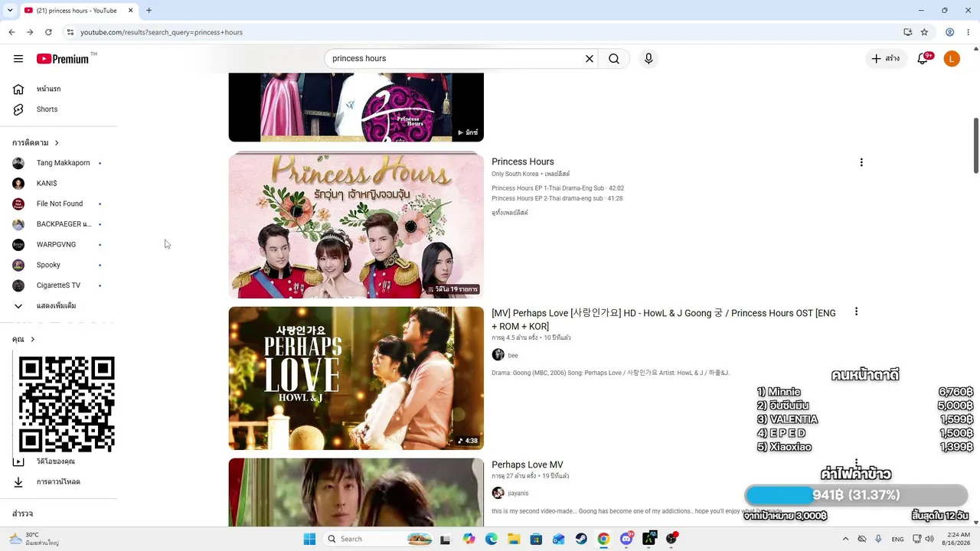The width and height of the screenshot is (980, 551).
Task: Click the Create button
Action: (x=886, y=59)
